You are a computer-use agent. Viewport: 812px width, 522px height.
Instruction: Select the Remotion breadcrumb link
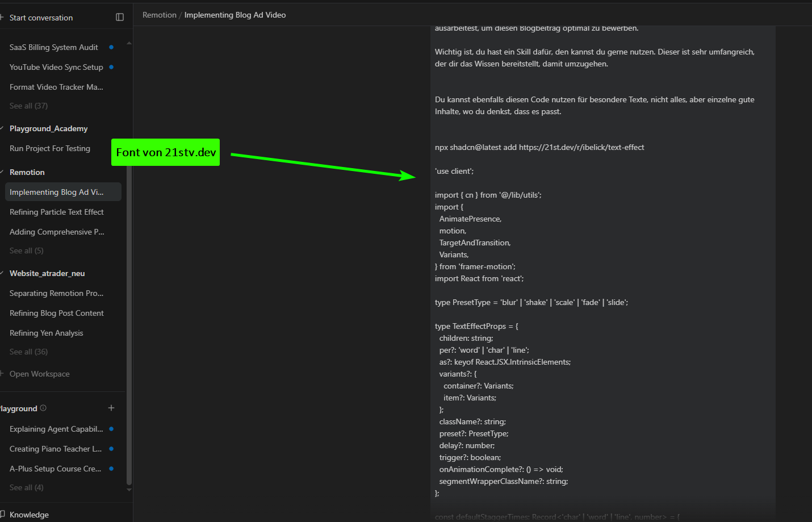pos(159,15)
